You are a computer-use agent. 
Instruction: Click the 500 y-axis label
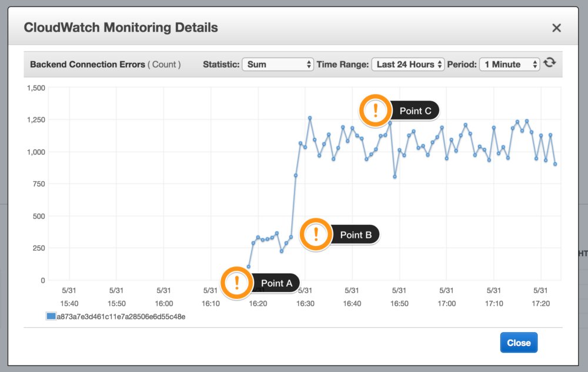pos(39,216)
